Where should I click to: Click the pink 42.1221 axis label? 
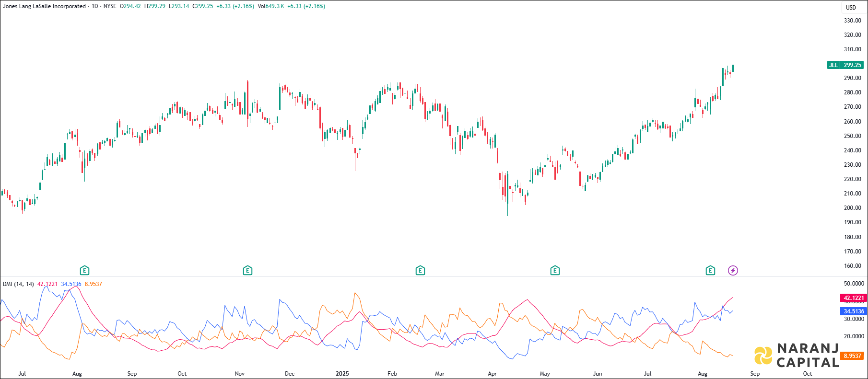854,298
